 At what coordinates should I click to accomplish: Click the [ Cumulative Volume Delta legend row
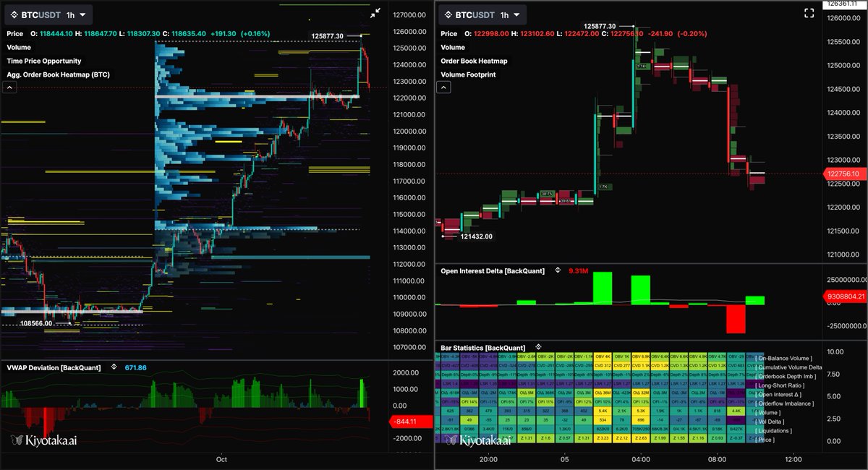click(788, 367)
